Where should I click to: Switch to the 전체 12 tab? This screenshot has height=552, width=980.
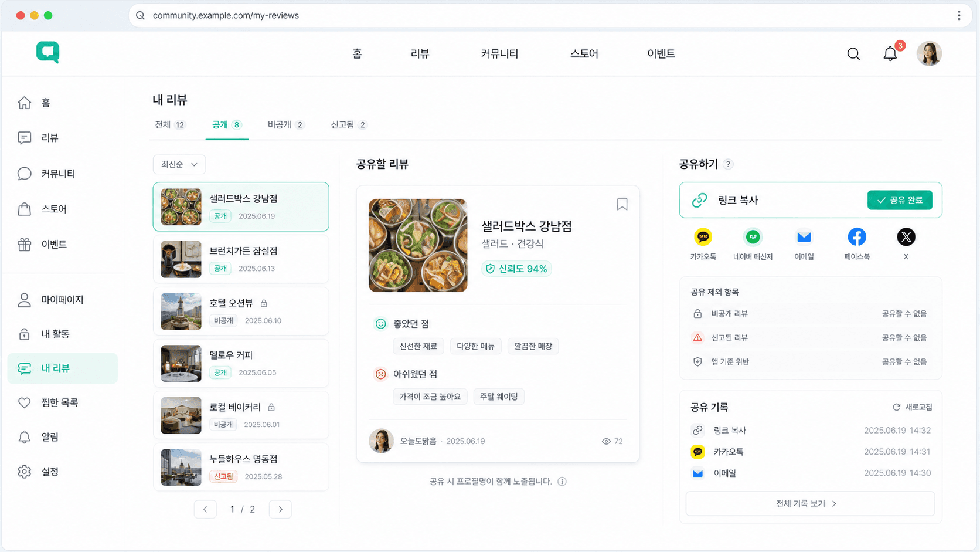point(170,125)
